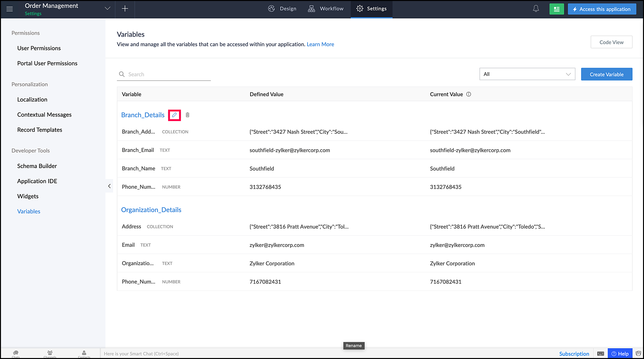Click the variables Search field
The height and width of the screenshot is (359, 644).
click(167, 74)
